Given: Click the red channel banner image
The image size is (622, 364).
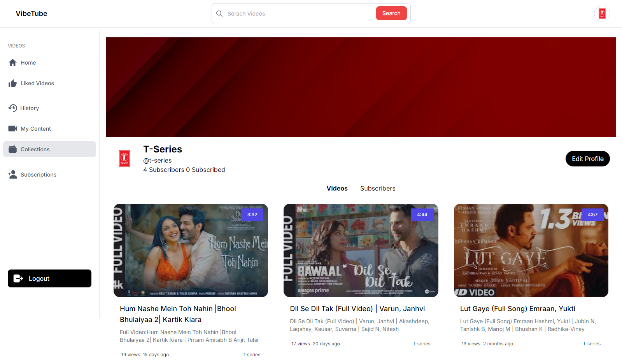Looking at the screenshot, I should coord(361,87).
